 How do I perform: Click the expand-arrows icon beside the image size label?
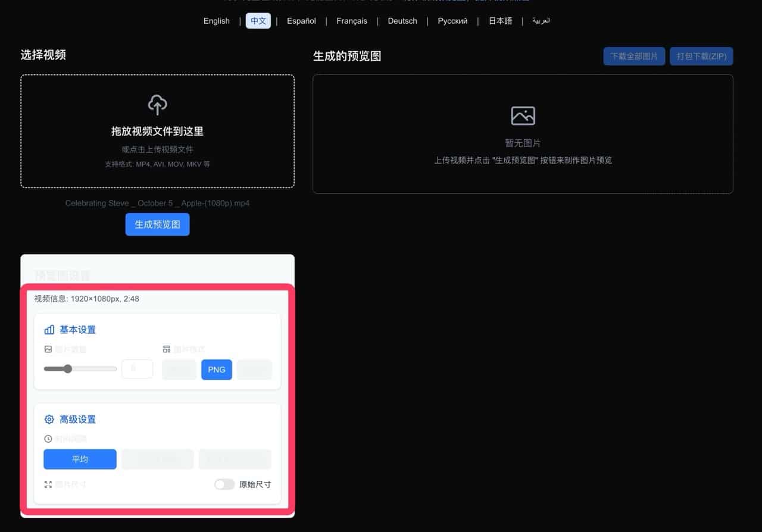[48, 484]
